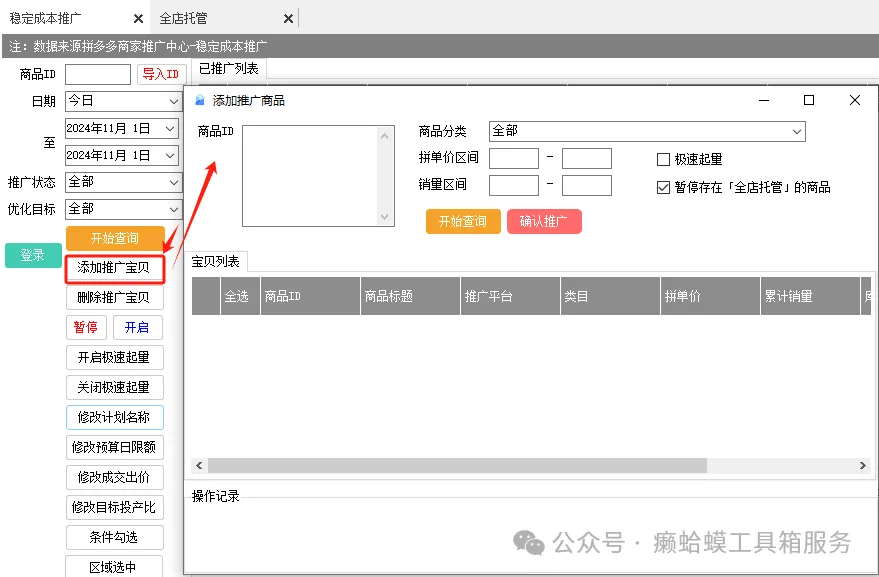Click the 确认推广 button

coord(544,221)
